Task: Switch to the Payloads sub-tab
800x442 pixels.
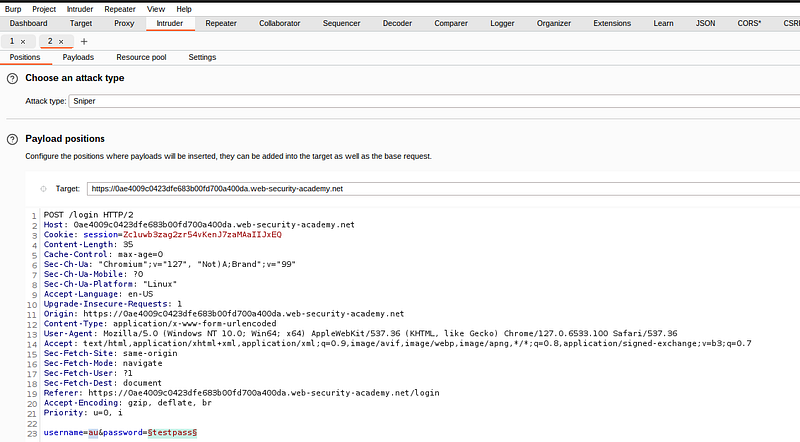Action: coord(78,57)
